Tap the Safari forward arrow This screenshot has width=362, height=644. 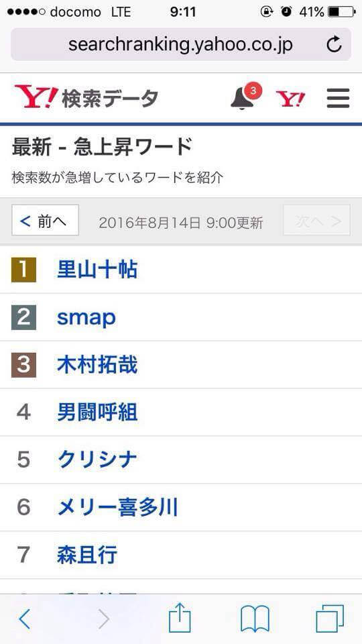click(x=104, y=619)
